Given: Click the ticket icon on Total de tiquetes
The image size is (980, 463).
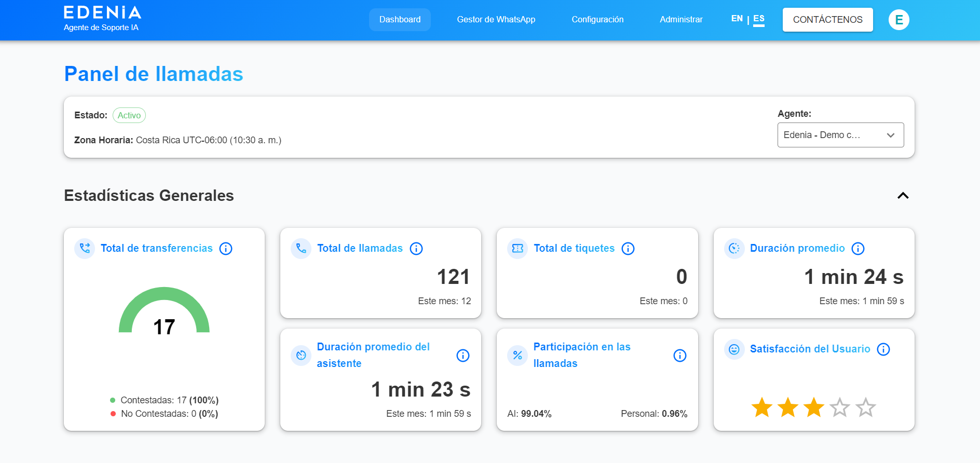Looking at the screenshot, I should click(x=518, y=249).
